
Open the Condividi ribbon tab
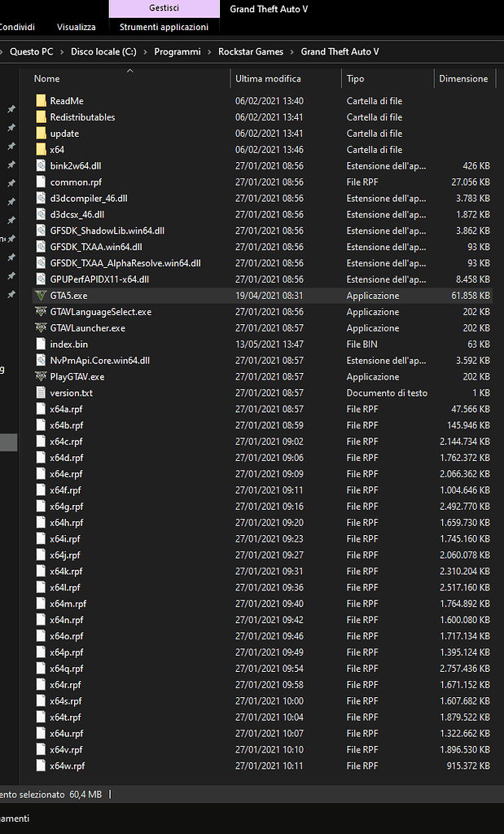[x=17, y=27]
